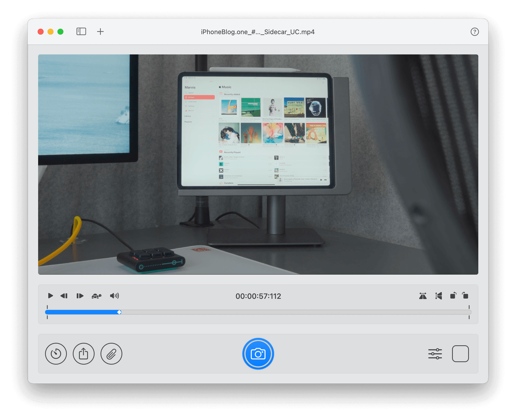This screenshot has height=420, width=516.
Task: Rotate the video counterclockwise
Action: click(453, 295)
